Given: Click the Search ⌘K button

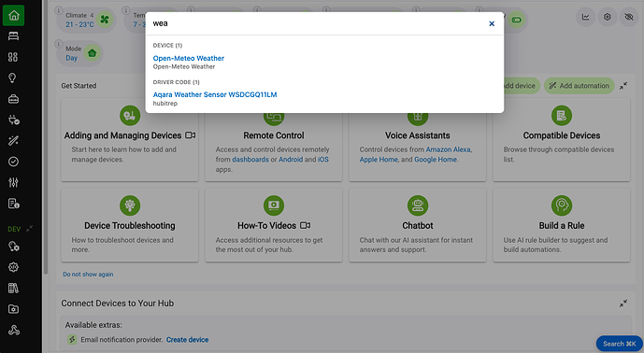Looking at the screenshot, I should pos(620,344).
